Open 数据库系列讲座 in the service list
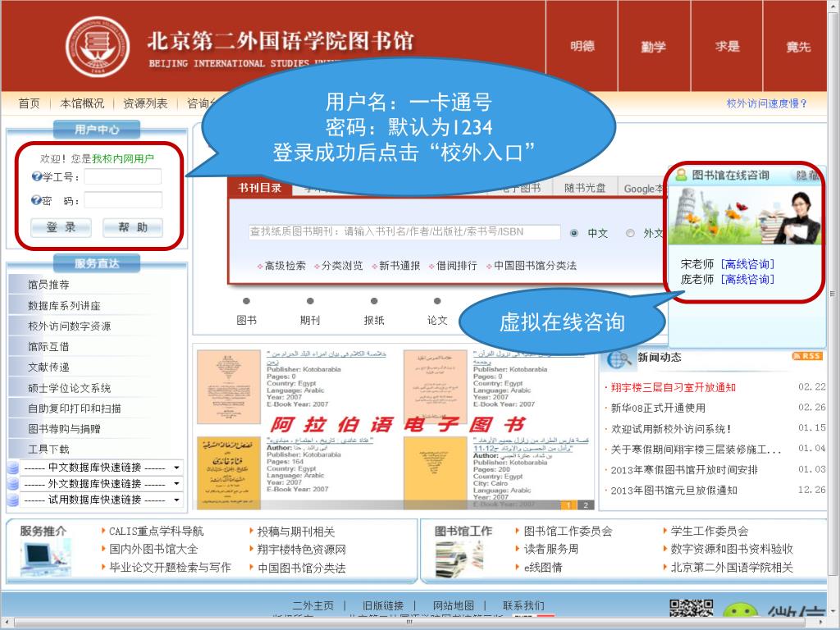840x630 pixels. [64, 305]
